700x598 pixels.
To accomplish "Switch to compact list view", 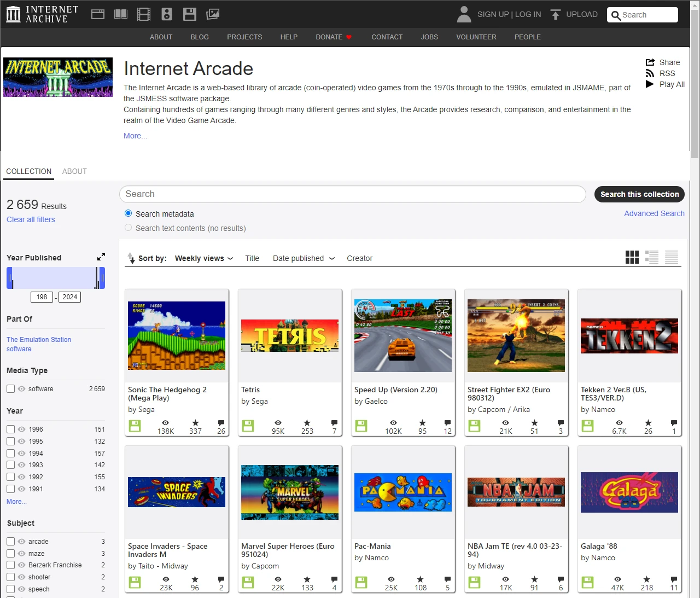I will 672,257.
